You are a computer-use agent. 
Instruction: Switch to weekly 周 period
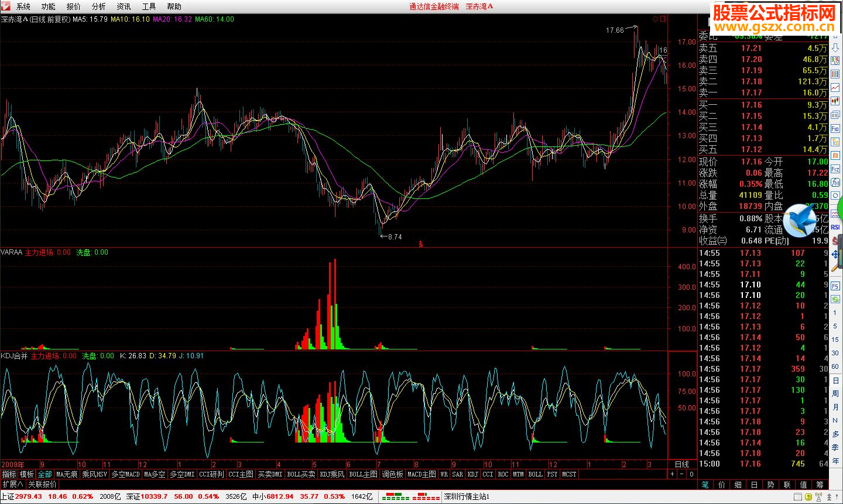click(835, 394)
